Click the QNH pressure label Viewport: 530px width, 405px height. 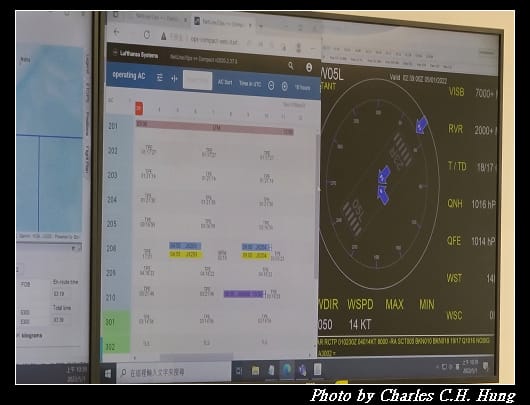455,203
